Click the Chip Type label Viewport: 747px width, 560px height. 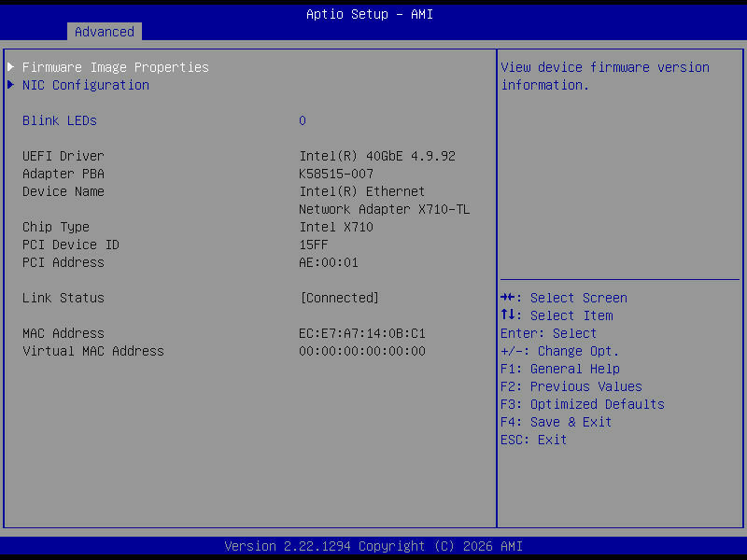coord(56,227)
